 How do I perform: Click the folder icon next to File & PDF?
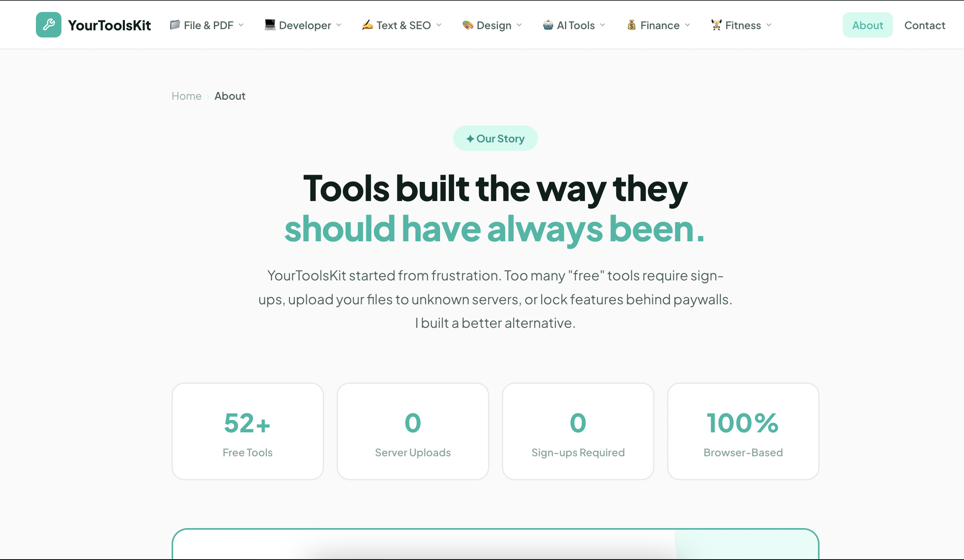[x=174, y=25]
